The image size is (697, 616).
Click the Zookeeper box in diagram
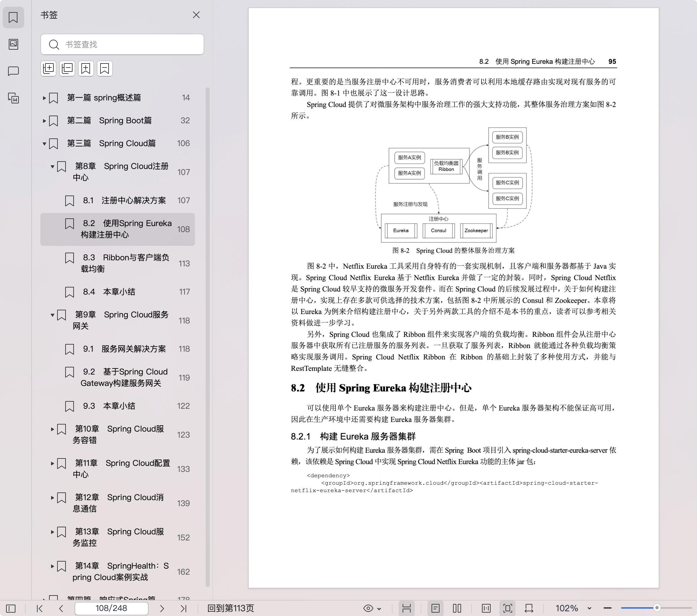pos(476,231)
